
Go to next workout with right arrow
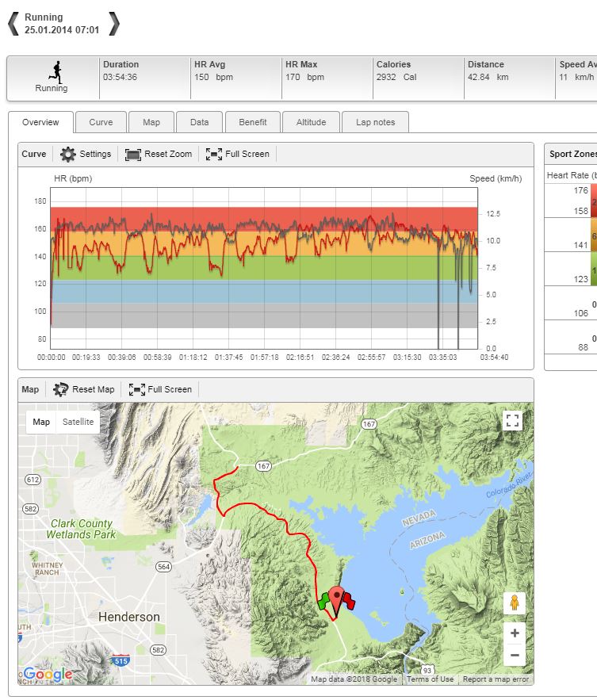coord(114,24)
